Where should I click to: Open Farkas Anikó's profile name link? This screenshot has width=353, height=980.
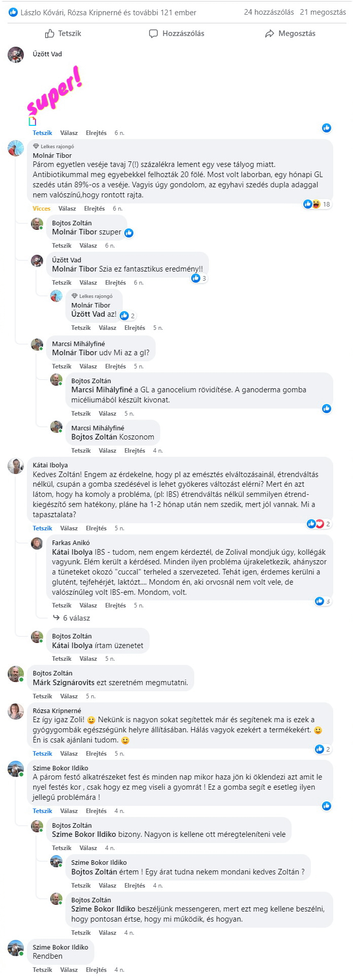tap(71, 543)
